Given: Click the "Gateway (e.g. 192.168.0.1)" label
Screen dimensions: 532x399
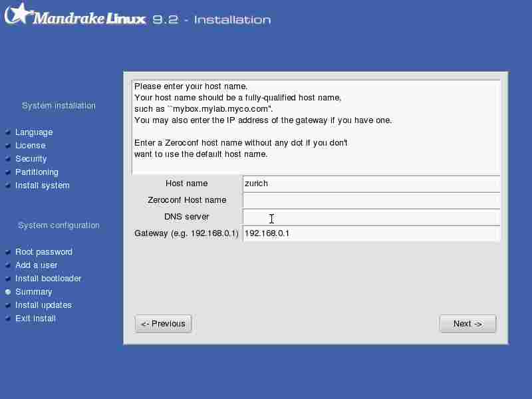Looking at the screenshot, I should tap(187, 233).
